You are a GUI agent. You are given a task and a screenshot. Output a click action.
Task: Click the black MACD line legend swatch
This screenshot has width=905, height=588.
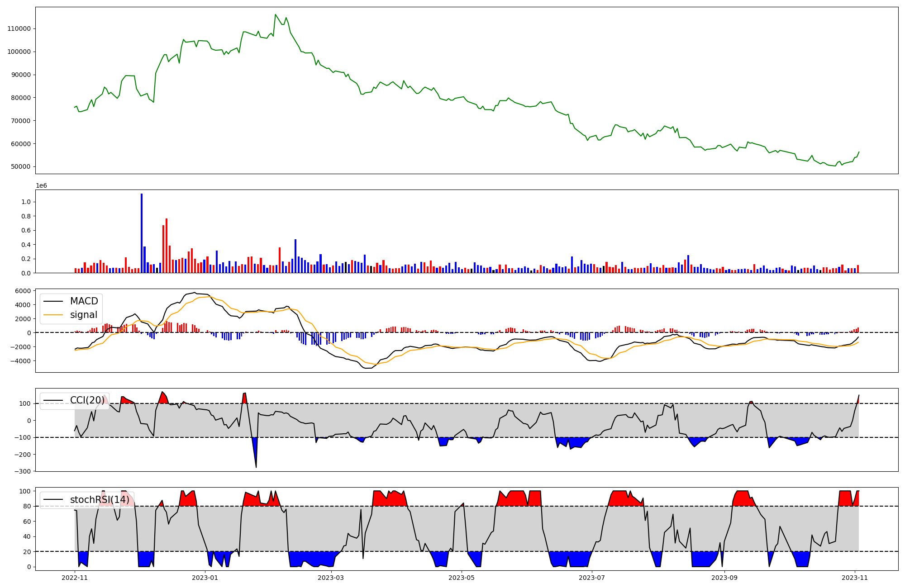(x=53, y=301)
